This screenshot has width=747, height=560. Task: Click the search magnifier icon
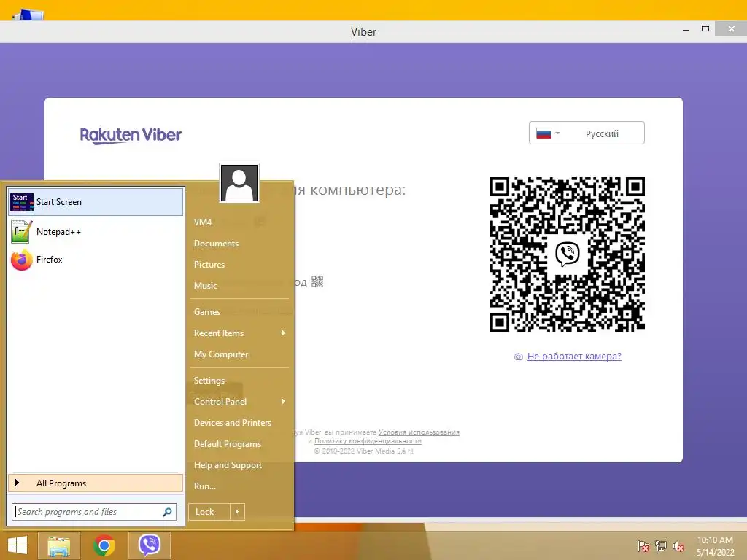167,512
